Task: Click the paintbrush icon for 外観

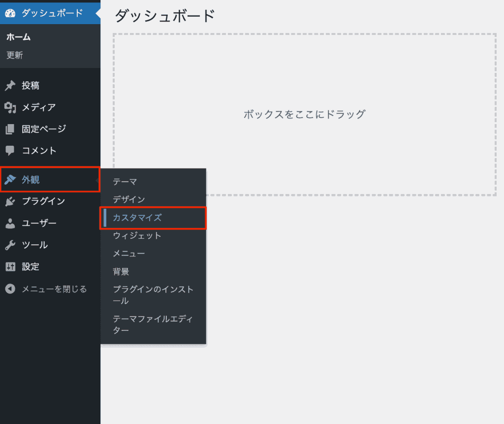Action: 10,180
